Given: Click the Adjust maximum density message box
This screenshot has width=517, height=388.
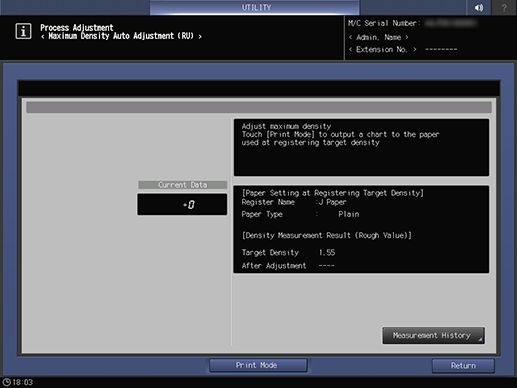Looking at the screenshot, I should coord(361,147).
